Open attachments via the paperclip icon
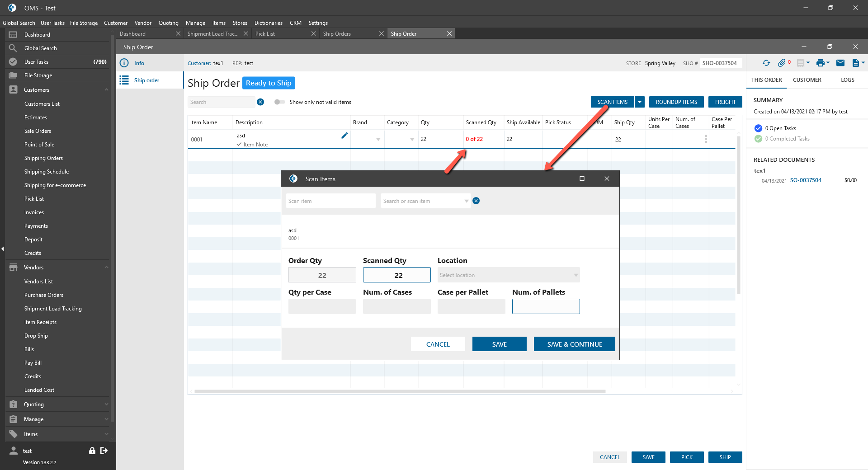 782,63
